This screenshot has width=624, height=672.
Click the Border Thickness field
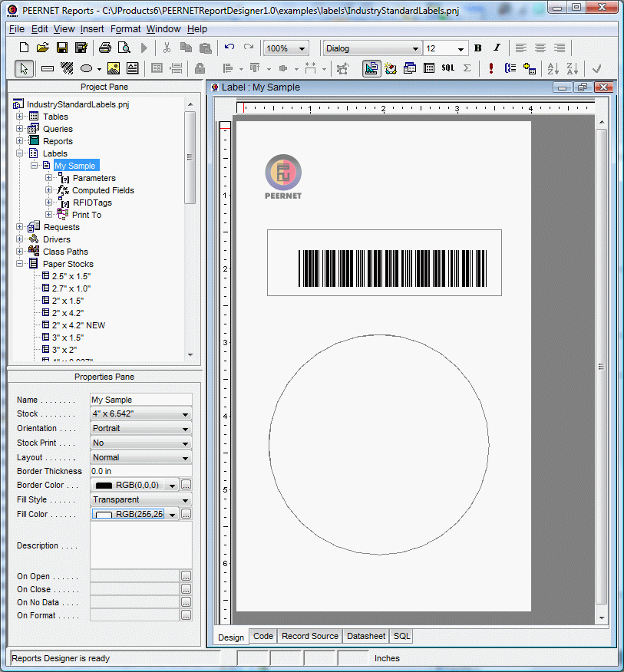(141, 471)
